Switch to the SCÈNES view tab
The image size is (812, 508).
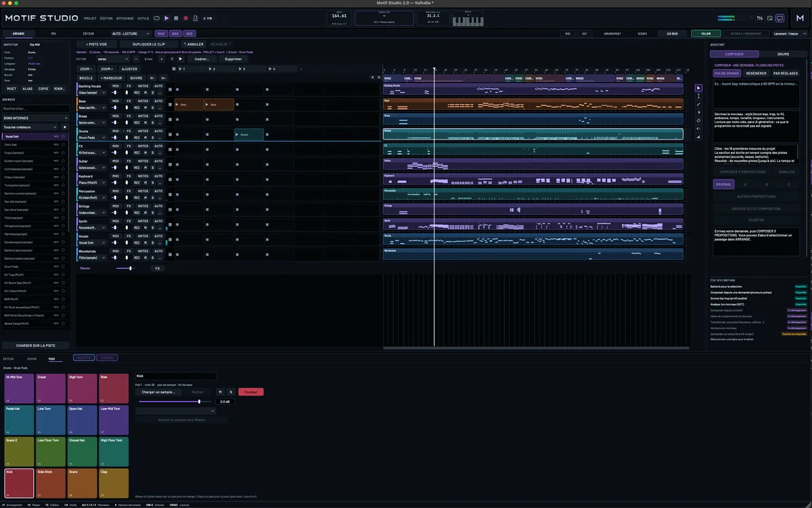pos(642,33)
